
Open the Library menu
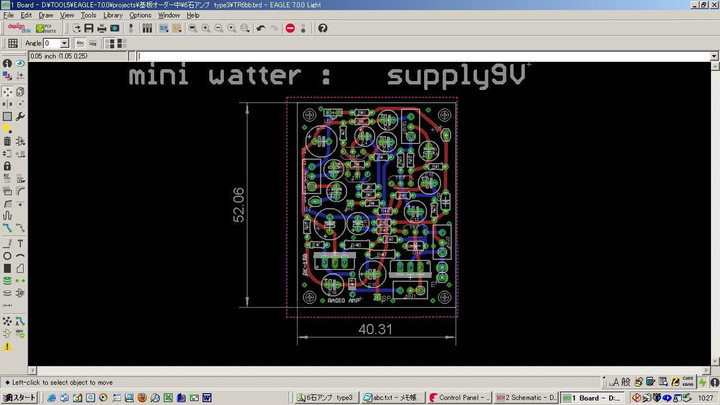click(113, 15)
